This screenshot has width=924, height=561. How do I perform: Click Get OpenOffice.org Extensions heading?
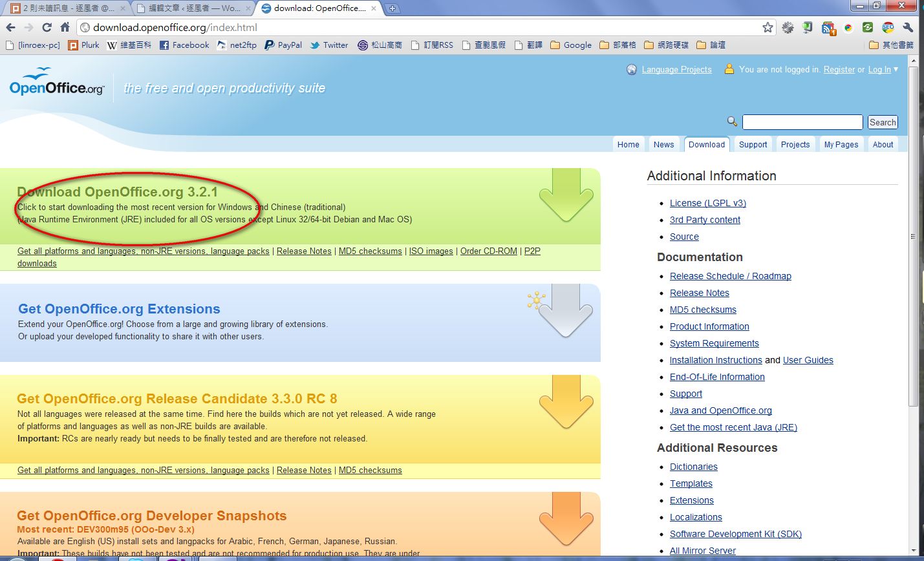(119, 309)
